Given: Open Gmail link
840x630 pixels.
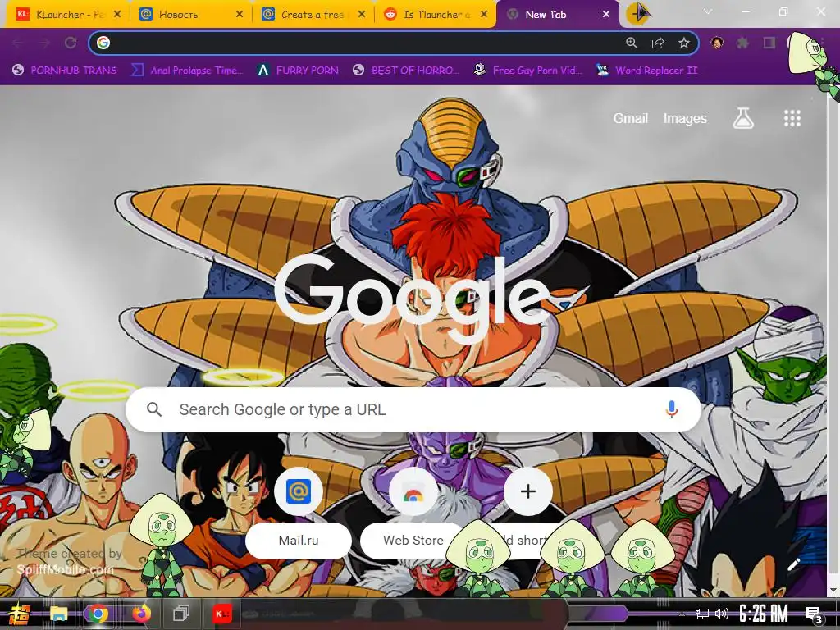Looking at the screenshot, I should pyautogui.click(x=631, y=118).
